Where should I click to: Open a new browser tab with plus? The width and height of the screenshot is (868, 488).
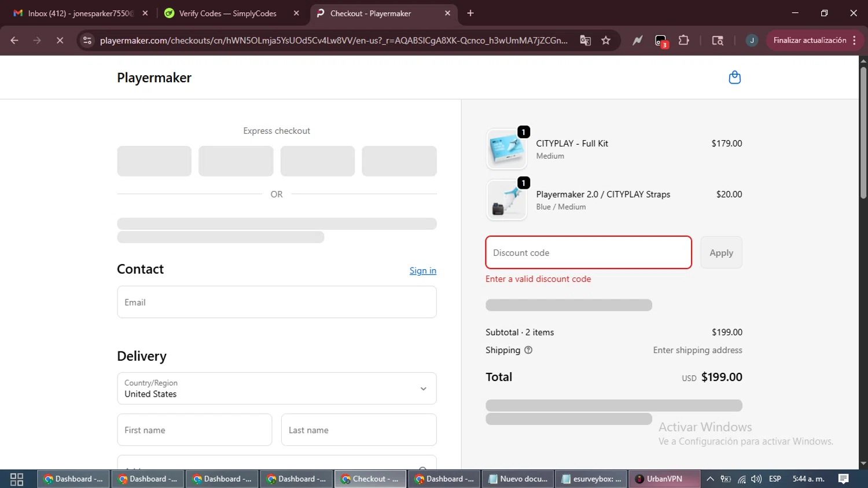[x=470, y=13]
